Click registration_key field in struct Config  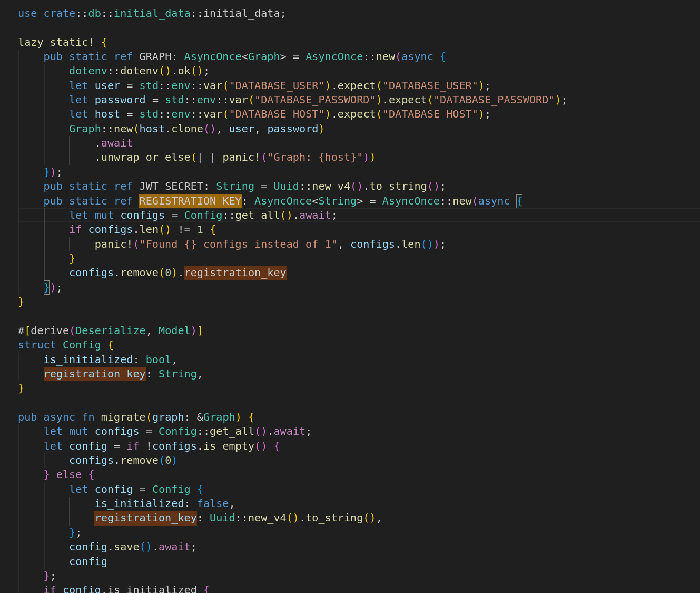pyautogui.click(x=94, y=374)
